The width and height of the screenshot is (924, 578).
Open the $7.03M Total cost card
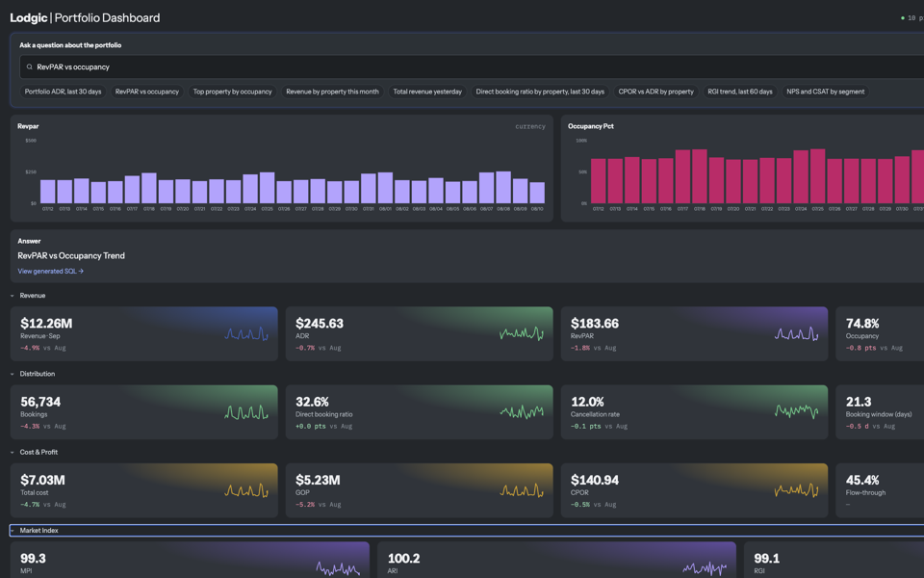[x=143, y=490]
